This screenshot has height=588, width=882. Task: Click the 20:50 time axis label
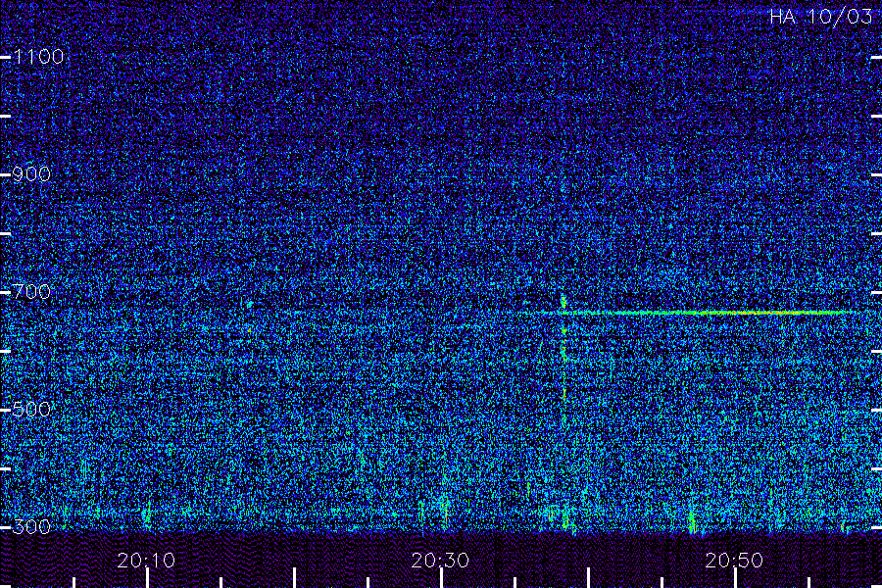tap(735, 561)
